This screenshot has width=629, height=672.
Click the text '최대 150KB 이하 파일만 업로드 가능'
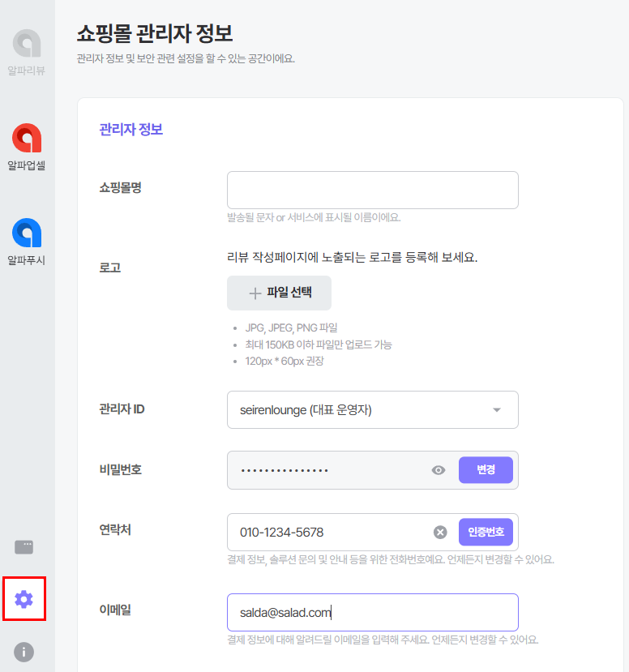pyautogui.click(x=319, y=345)
